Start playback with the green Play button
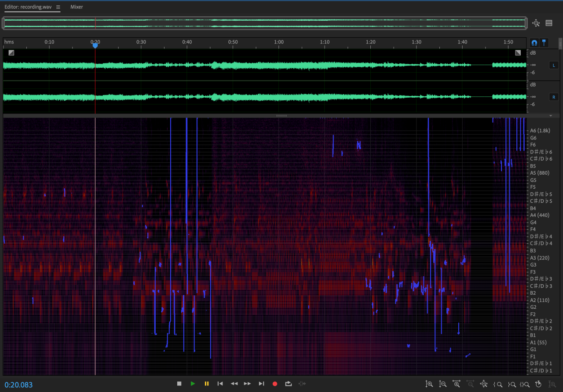 (x=193, y=384)
